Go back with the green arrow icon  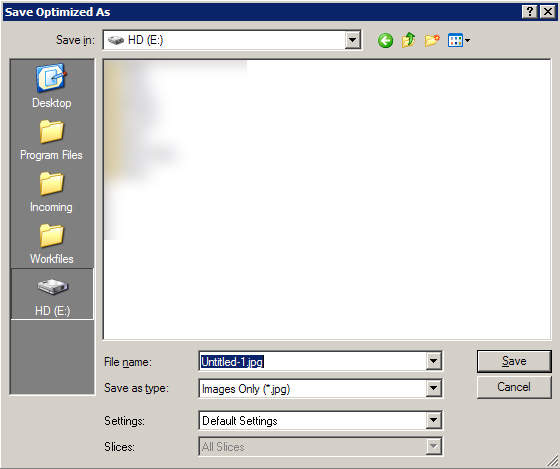(385, 40)
